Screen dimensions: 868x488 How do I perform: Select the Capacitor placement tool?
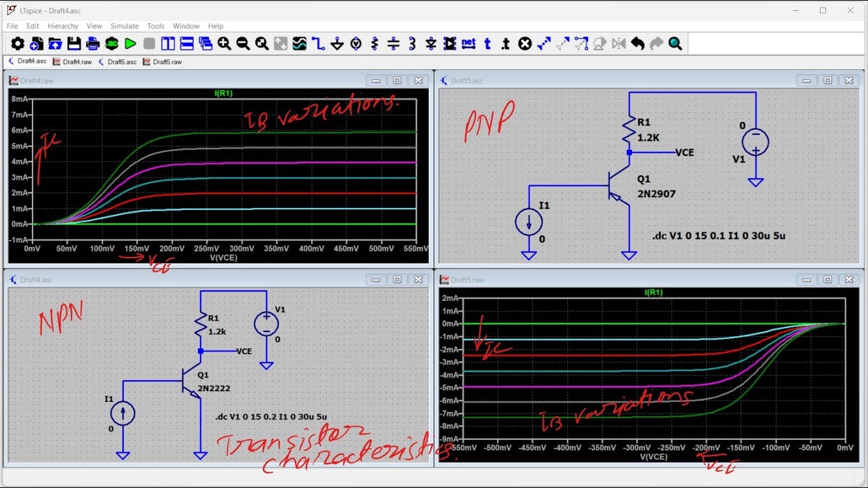(393, 43)
